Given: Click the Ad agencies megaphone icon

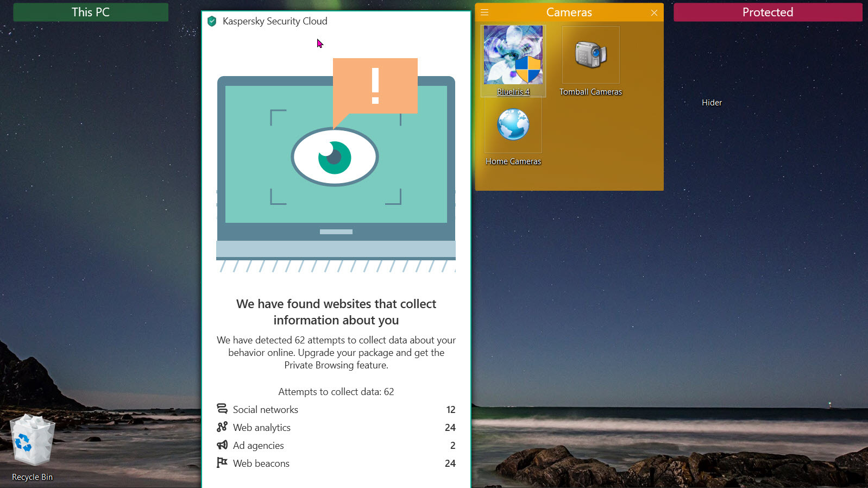Looking at the screenshot, I should (x=222, y=445).
